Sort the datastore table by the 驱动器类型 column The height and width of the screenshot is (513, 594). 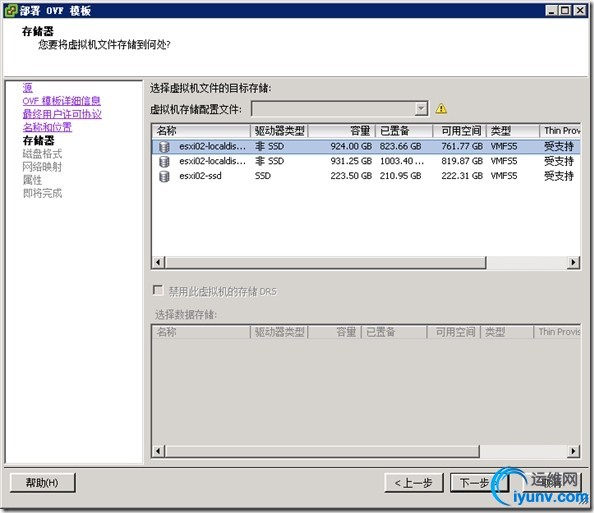pyautogui.click(x=280, y=131)
